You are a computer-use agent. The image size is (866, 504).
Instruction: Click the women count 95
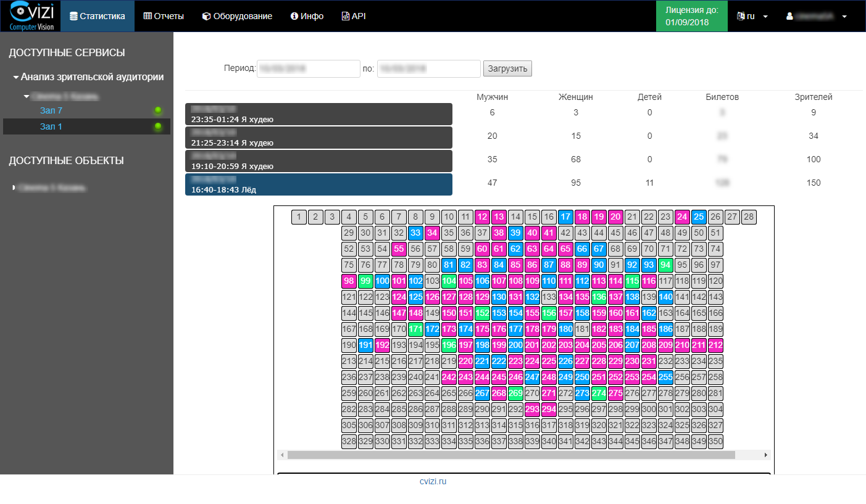click(x=576, y=183)
